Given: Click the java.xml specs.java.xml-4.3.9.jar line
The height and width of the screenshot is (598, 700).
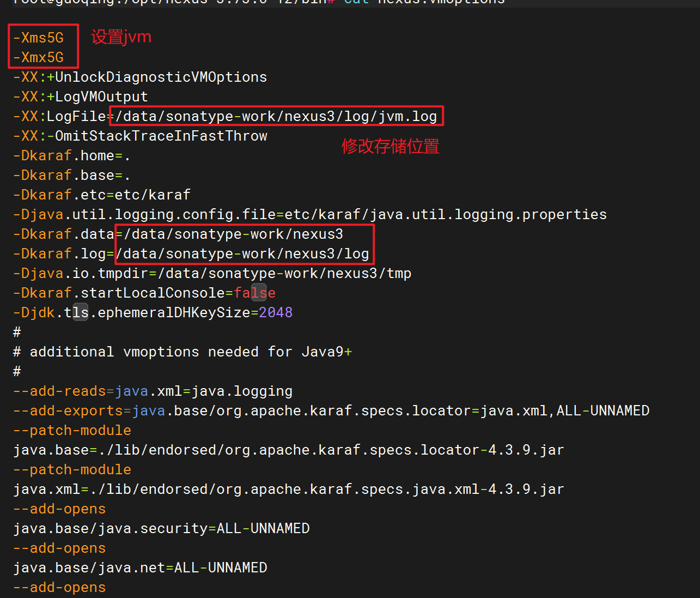Looking at the screenshot, I should click(289, 489).
